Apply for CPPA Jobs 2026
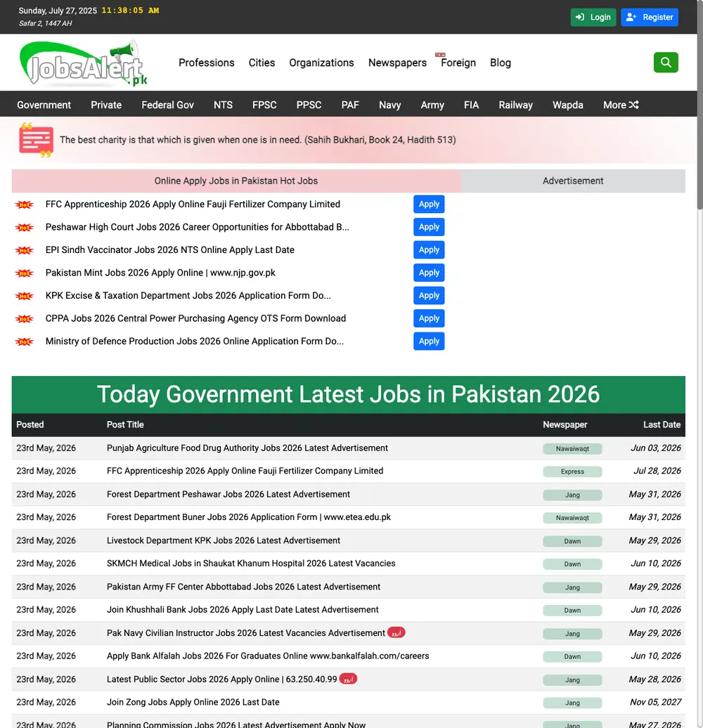The width and height of the screenshot is (703, 728). pos(429,318)
